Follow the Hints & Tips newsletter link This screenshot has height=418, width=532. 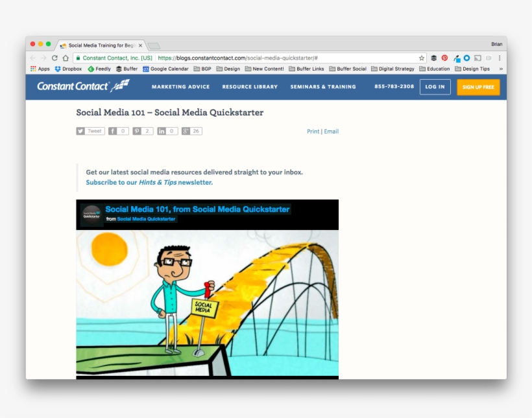pos(158,182)
